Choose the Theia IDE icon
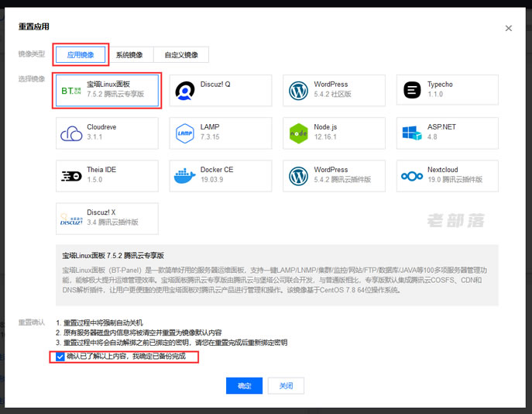Viewport: 532px width, 414px height. point(71,176)
